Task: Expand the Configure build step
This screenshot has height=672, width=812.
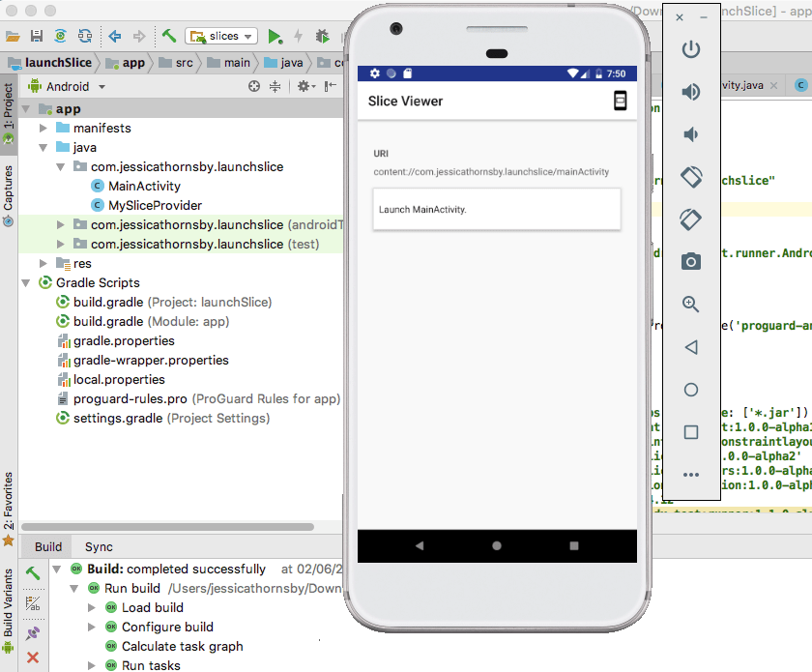Action: coord(92,627)
